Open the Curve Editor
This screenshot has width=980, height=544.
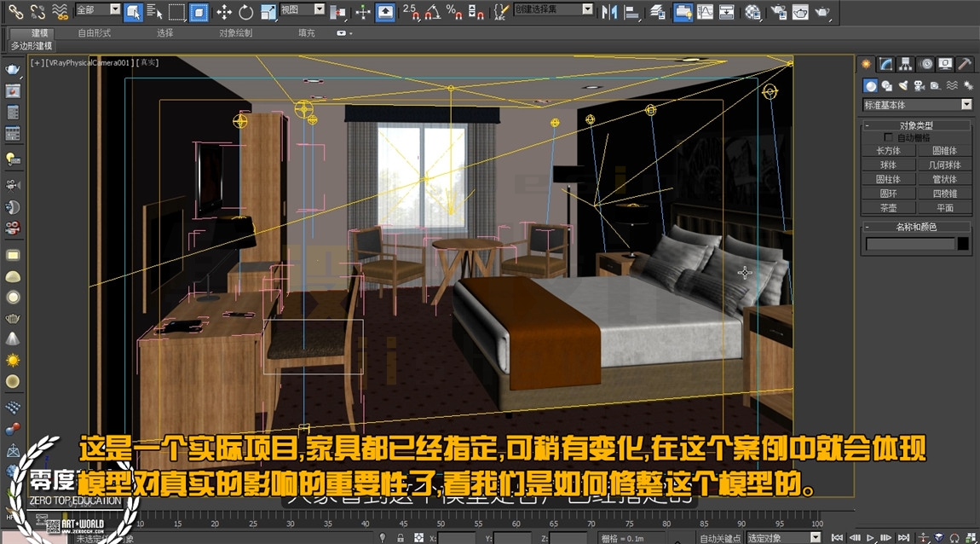coord(705,11)
